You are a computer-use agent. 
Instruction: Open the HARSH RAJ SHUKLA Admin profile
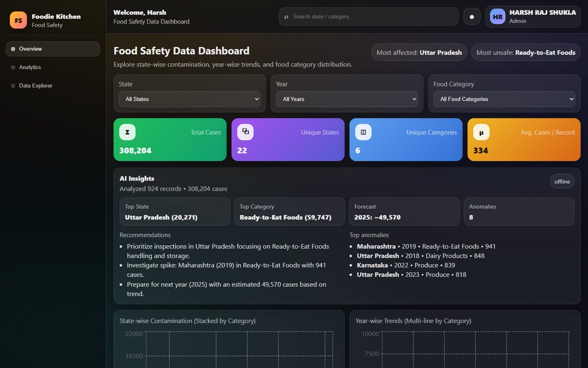click(x=533, y=17)
